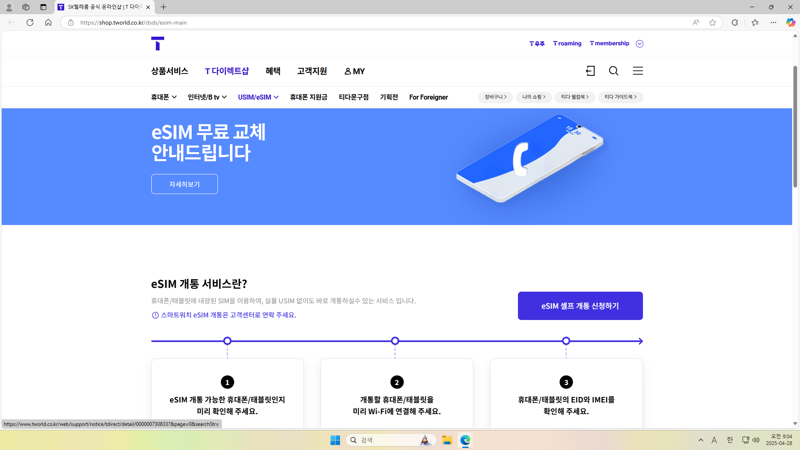
Task: Click second timeline circle marker
Action: [395, 341]
